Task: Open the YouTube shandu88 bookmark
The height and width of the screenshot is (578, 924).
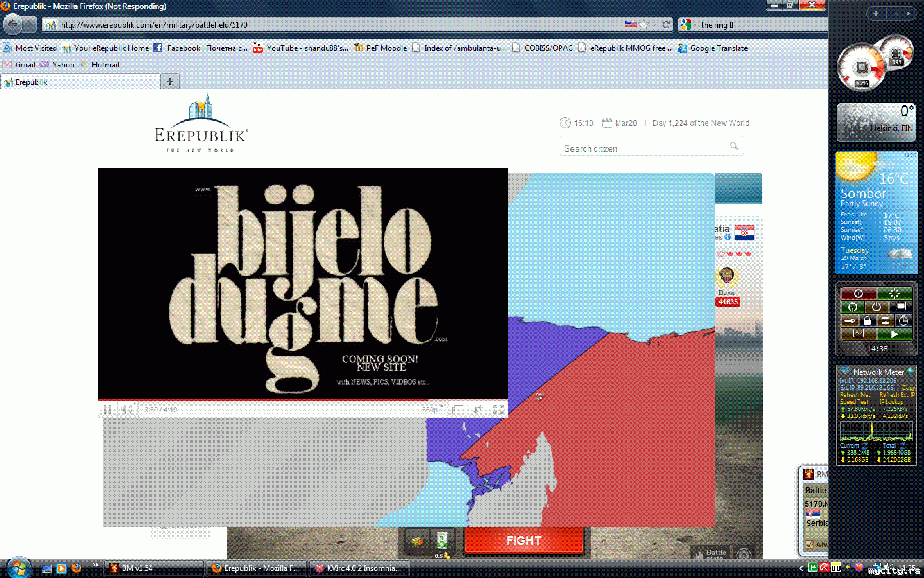Action: [301, 48]
